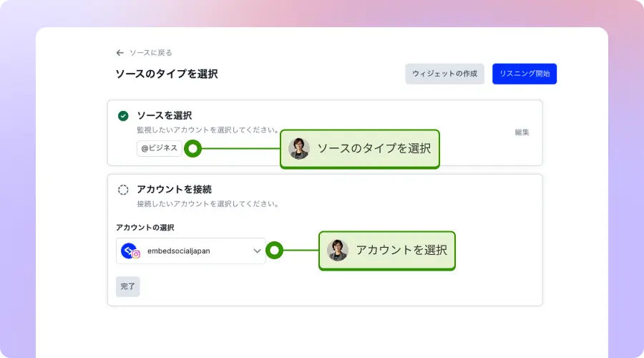The width and height of the screenshot is (644, 358).
Task: Expand the アカウントを接続 section heading
Action: tap(174, 190)
